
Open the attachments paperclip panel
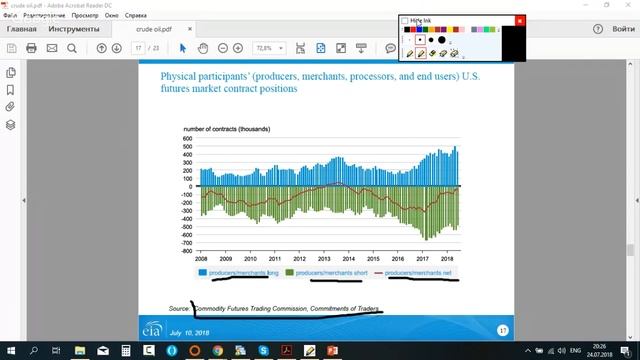click(x=11, y=107)
